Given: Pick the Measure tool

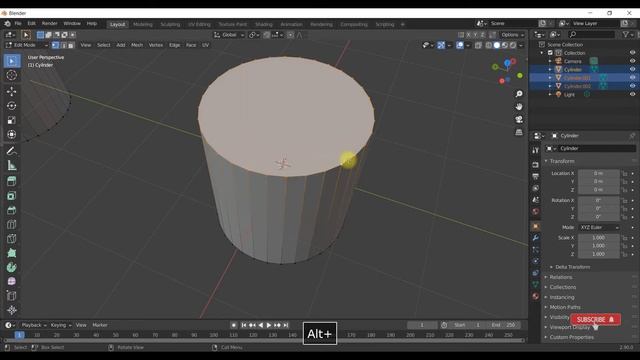Looking at the screenshot, I should (12, 165).
